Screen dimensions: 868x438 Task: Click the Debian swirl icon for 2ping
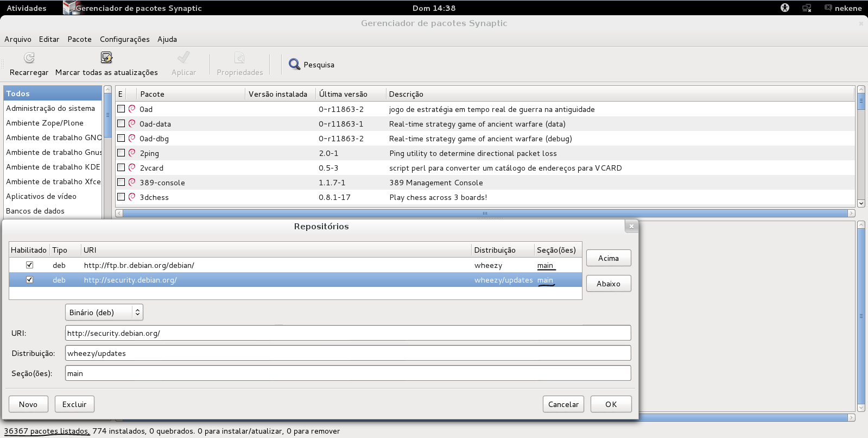[132, 153]
